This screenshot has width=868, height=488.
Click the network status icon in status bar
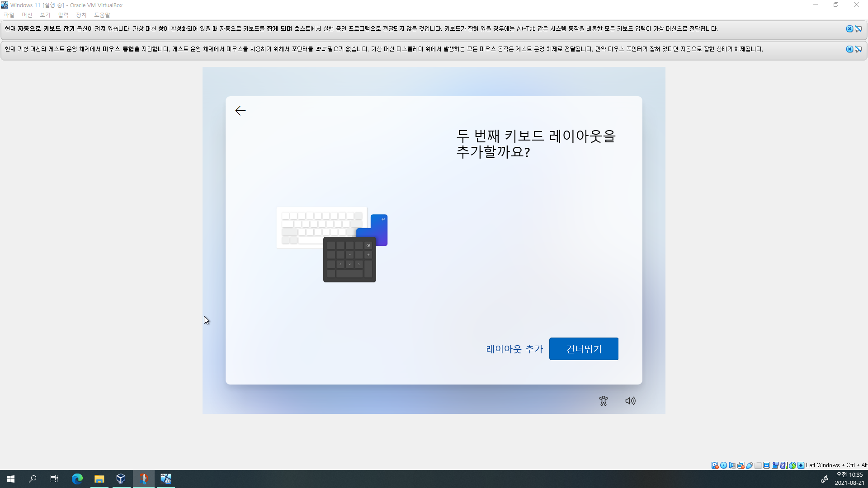pyautogui.click(x=741, y=465)
